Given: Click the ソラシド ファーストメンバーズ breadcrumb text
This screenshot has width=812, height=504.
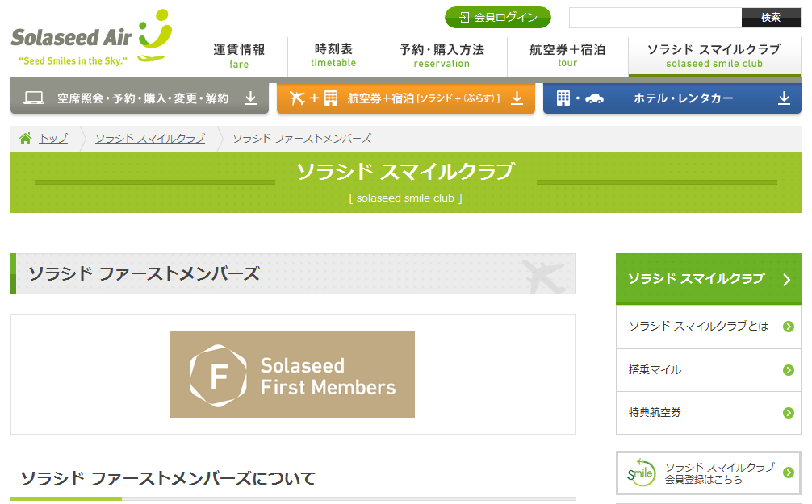Looking at the screenshot, I should point(302,139).
